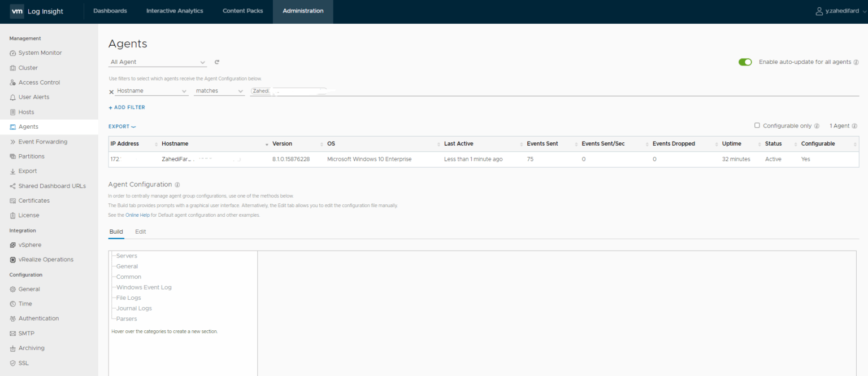Open Event Forwarding settings
Viewport: 868px width, 376px height.
click(x=42, y=141)
